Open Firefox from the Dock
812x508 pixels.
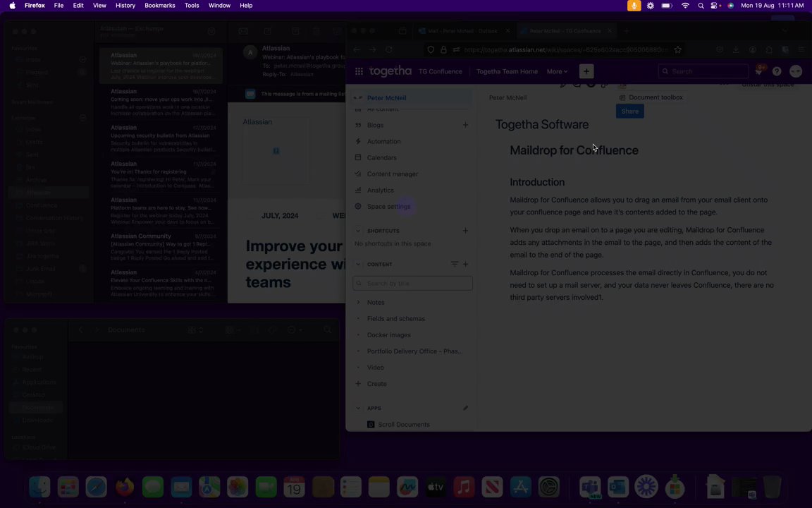click(x=124, y=488)
